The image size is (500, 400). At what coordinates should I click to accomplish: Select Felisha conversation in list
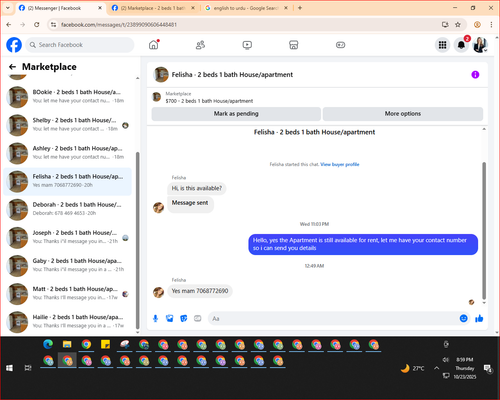pyautogui.click(x=68, y=181)
